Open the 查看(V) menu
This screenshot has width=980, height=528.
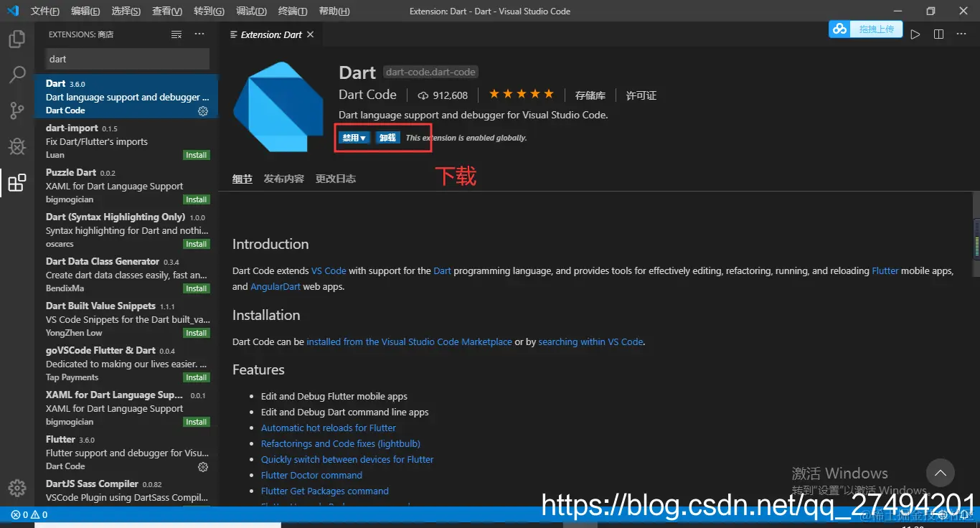(167, 11)
